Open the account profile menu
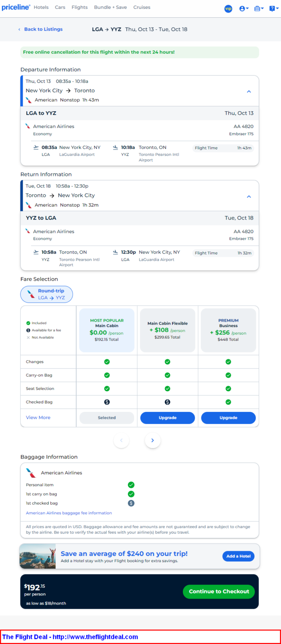 pyautogui.click(x=244, y=8)
